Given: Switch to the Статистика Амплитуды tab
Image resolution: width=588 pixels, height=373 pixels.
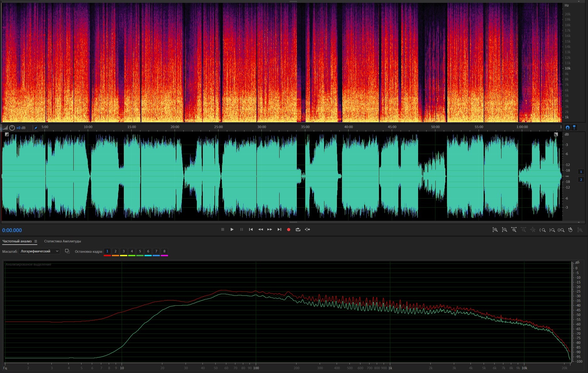Looking at the screenshot, I should pos(62,241).
